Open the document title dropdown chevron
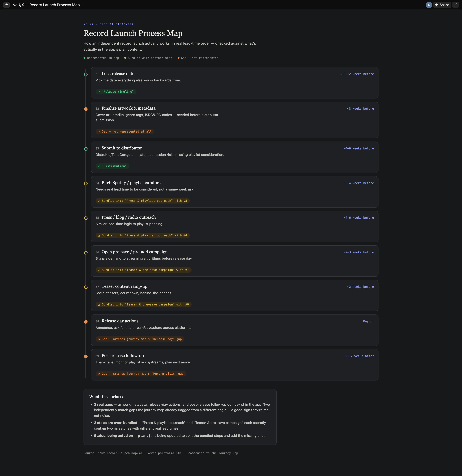 click(83, 5)
